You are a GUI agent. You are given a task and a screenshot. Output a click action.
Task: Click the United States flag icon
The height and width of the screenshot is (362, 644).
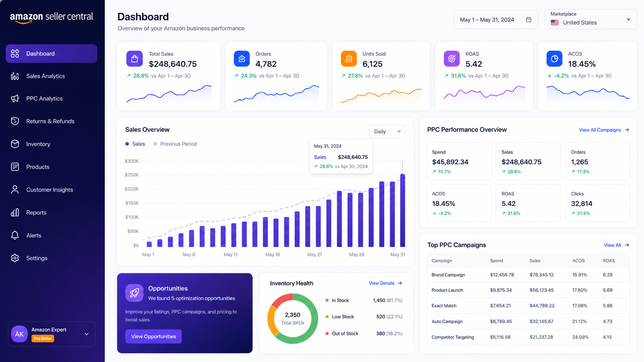click(x=555, y=23)
